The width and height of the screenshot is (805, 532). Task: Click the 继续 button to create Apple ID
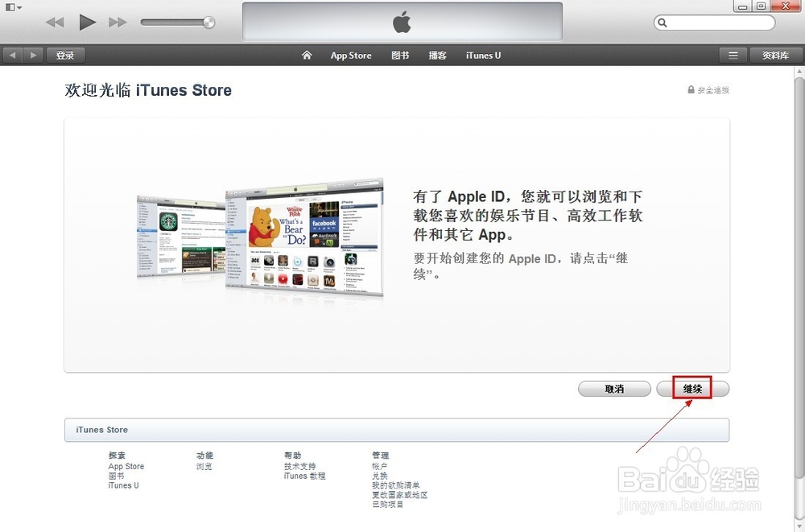point(691,388)
